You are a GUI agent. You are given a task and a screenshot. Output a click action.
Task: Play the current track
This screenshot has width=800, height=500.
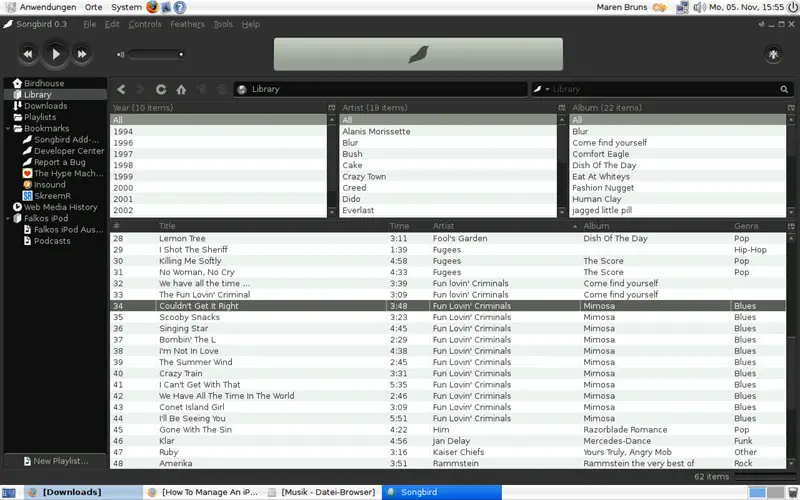point(55,54)
